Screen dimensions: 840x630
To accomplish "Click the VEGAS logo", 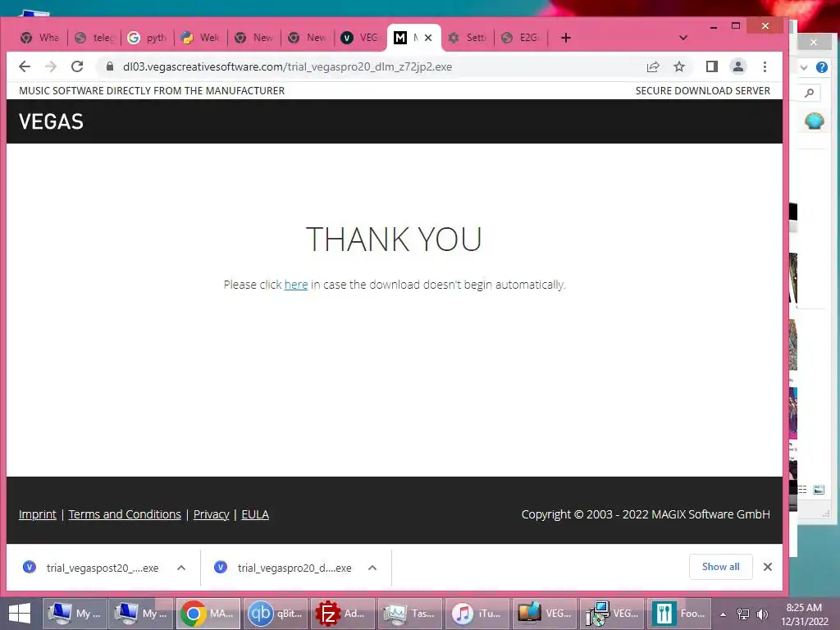I will coord(51,121).
